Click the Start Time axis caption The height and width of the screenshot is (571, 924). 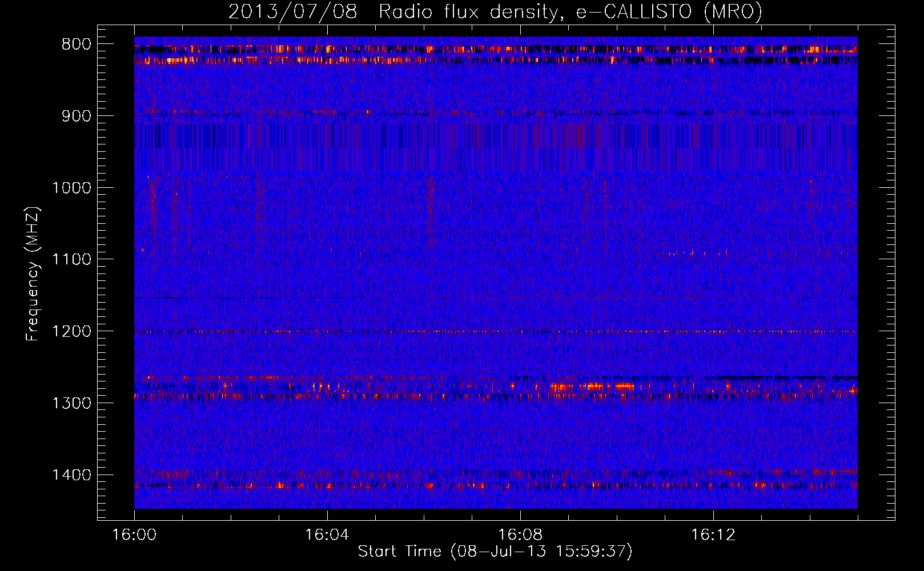point(495,552)
